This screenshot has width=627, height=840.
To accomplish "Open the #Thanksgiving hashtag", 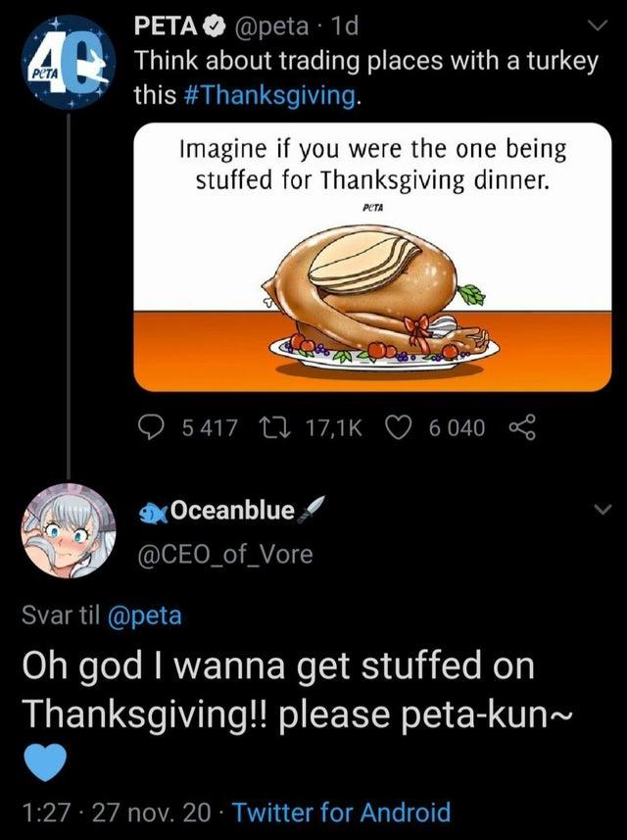I will click(264, 94).
